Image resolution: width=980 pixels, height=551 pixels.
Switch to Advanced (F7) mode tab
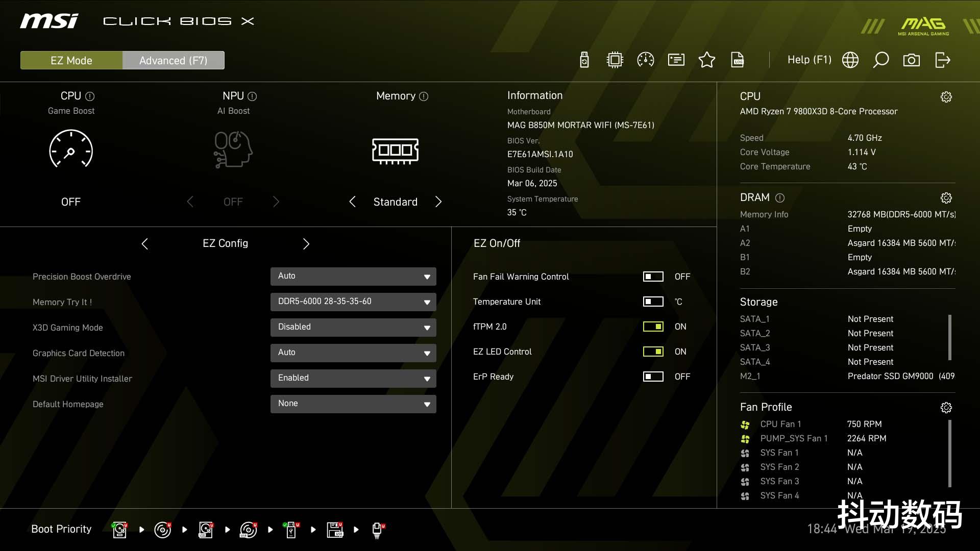174,60
